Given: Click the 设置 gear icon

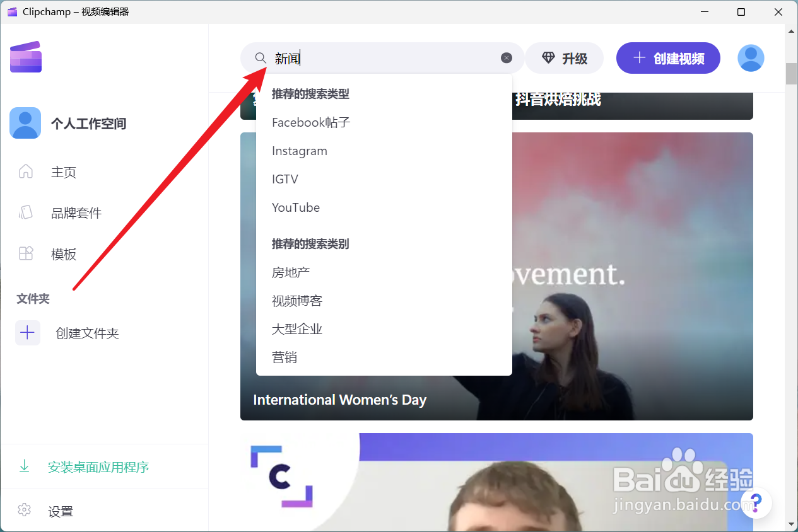Looking at the screenshot, I should [25, 511].
